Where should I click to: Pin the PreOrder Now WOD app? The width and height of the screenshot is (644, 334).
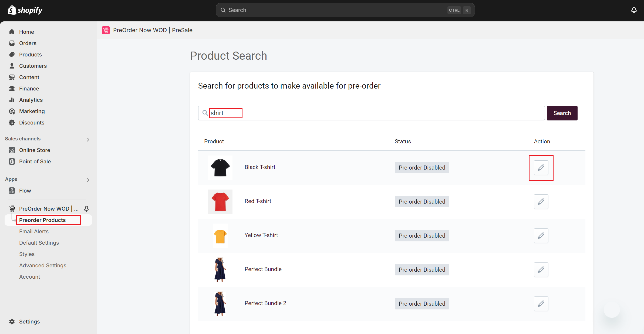click(x=86, y=208)
